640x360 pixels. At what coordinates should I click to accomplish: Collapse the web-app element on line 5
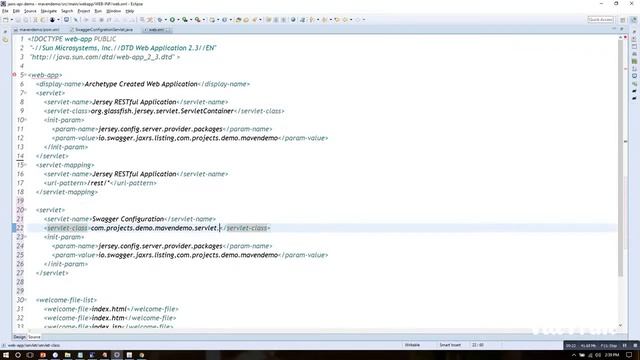25,75
